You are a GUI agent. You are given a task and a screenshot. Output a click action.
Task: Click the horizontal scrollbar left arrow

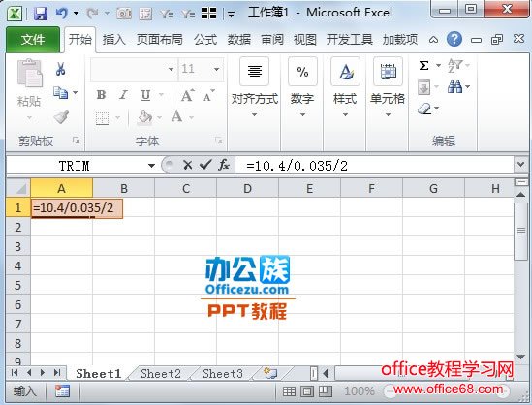click(326, 373)
